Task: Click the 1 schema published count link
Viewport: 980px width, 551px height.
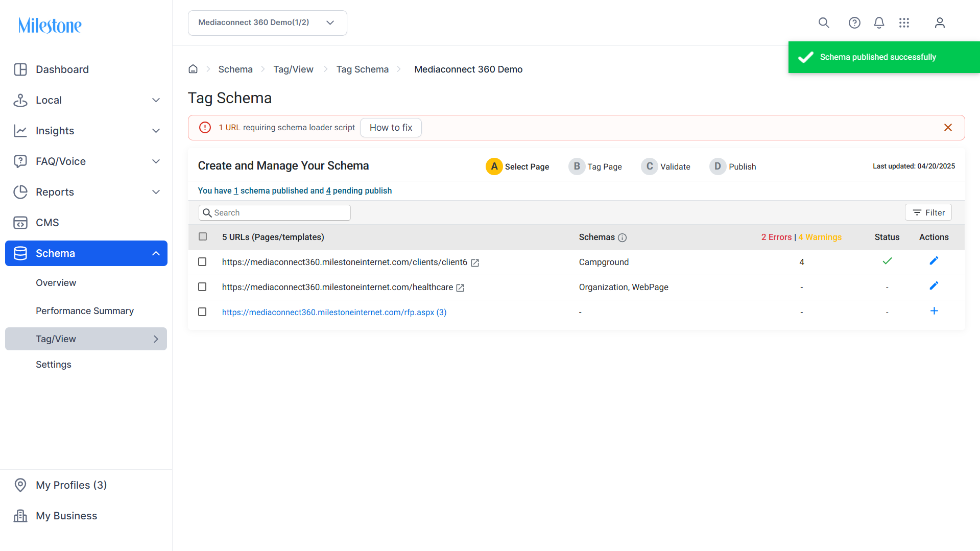Action: [x=236, y=191]
